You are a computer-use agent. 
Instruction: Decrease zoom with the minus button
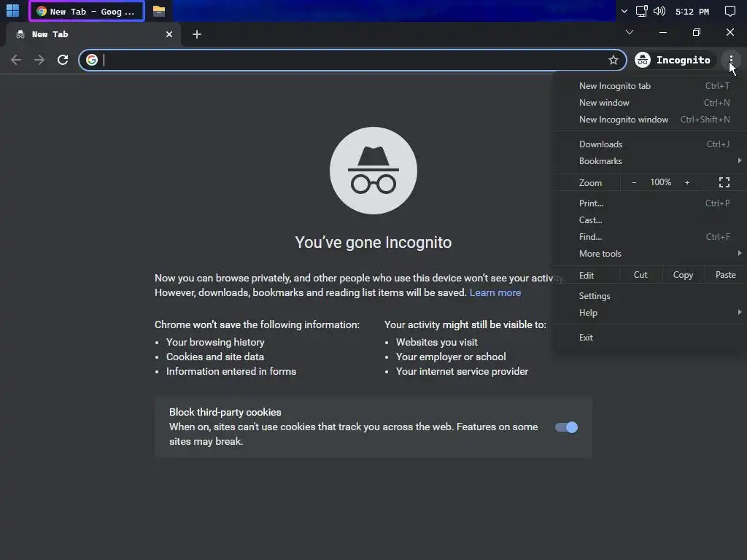634,182
